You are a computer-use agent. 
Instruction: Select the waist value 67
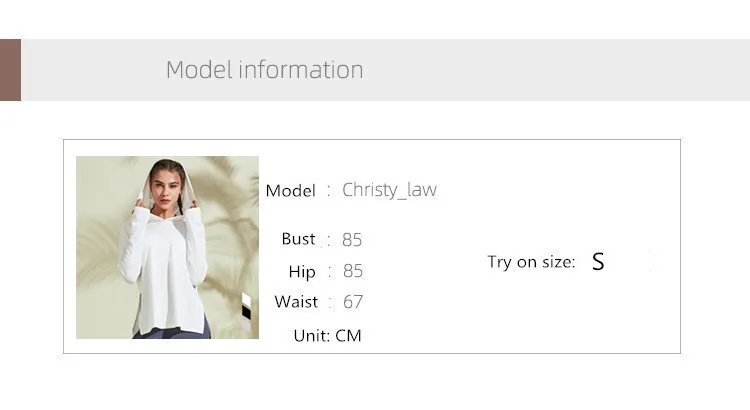point(352,302)
